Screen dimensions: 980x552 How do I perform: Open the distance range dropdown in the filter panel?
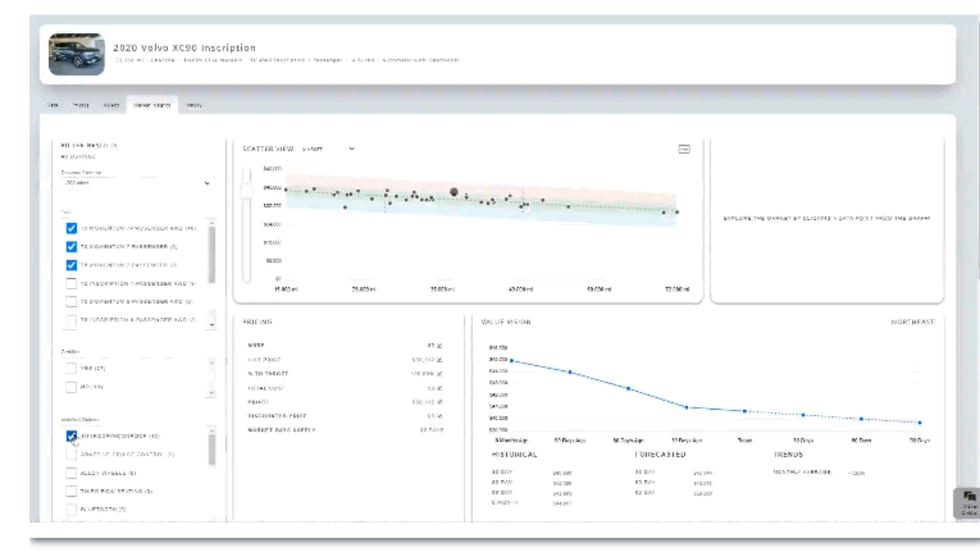135,183
